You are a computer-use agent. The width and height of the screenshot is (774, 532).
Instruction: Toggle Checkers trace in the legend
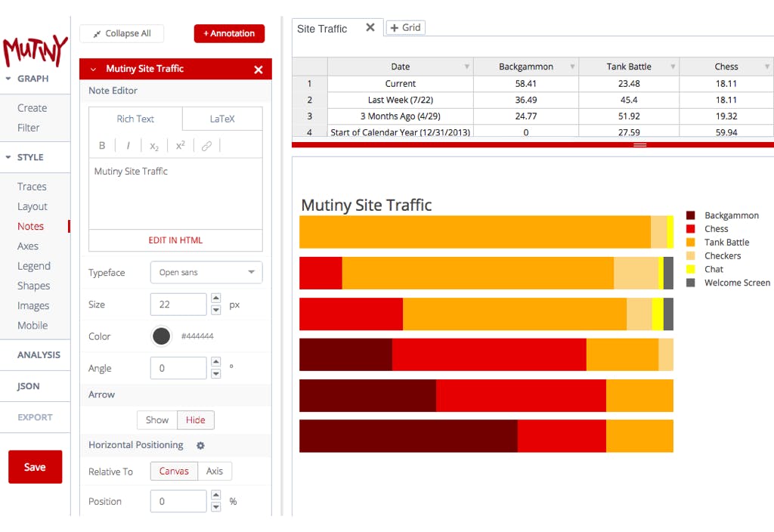tap(714, 255)
